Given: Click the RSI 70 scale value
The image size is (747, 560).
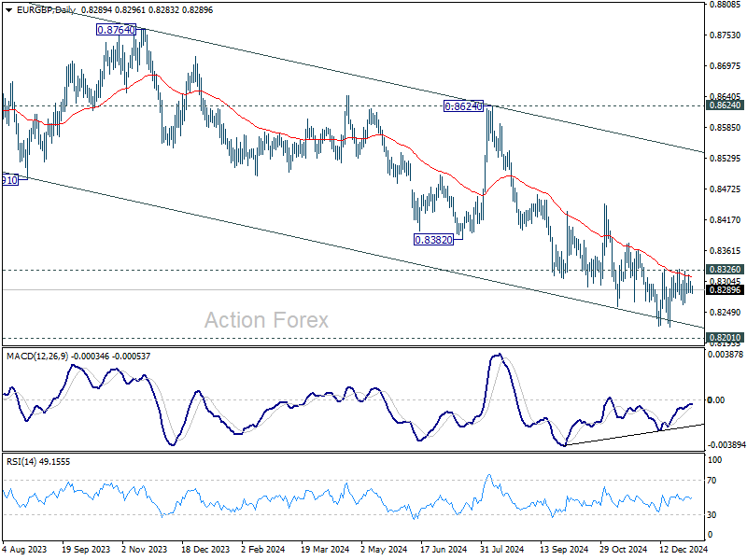Looking at the screenshot, I should (712, 481).
